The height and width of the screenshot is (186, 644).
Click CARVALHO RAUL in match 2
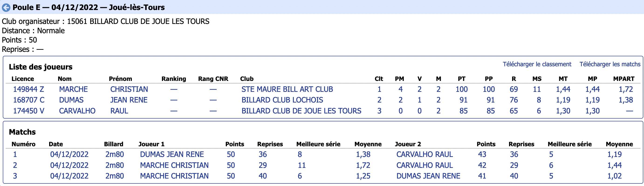pyautogui.click(x=425, y=165)
